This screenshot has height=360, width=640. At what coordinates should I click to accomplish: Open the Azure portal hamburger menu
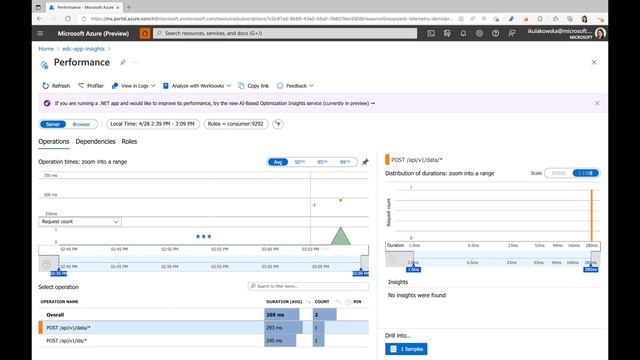(x=40, y=33)
